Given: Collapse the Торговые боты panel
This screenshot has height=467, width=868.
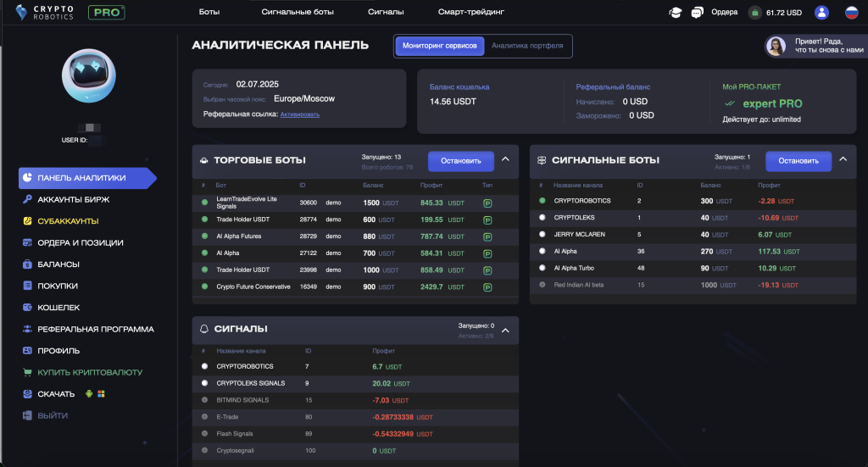Looking at the screenshot, I should click(x=505, y=159).
